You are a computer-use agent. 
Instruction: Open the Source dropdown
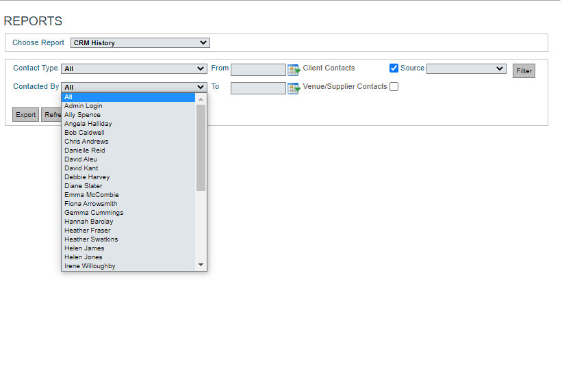tap(466, 68)
